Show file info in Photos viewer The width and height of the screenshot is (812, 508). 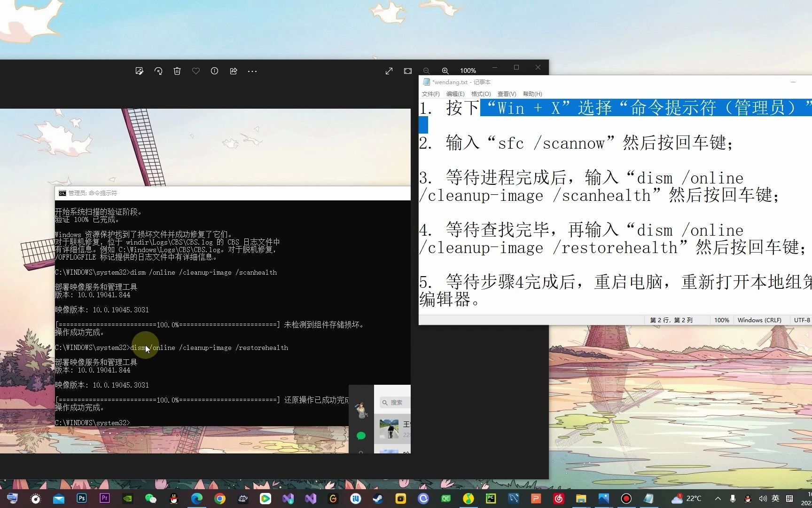[214, 71]
